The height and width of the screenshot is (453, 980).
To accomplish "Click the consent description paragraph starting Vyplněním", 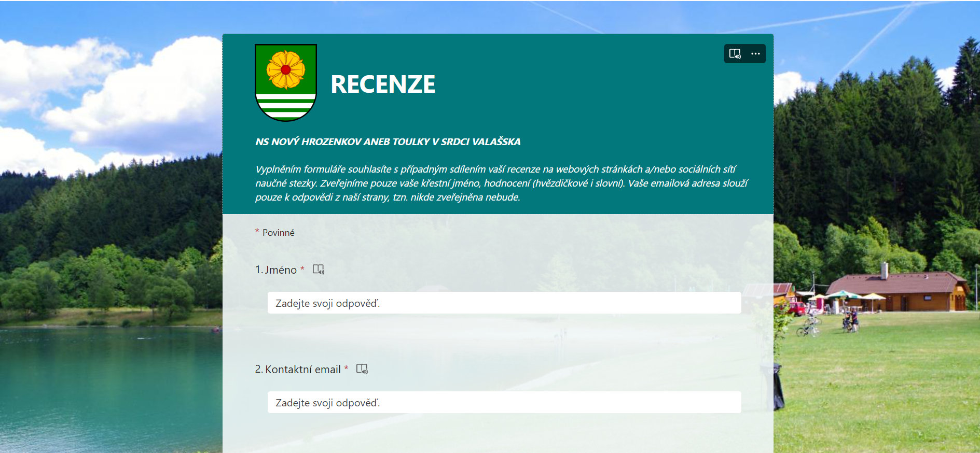I will coord(501,183).
